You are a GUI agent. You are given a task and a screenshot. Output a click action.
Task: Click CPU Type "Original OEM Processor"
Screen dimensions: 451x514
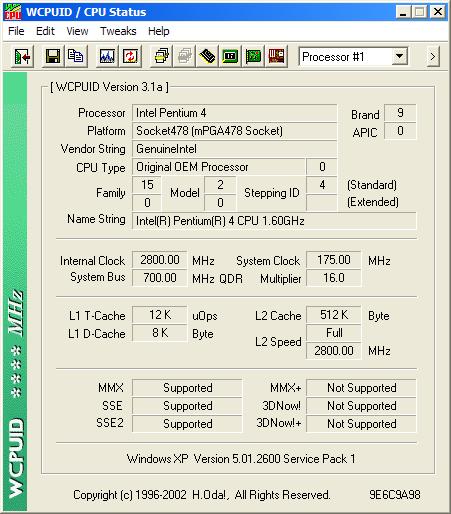pos(219,167)
